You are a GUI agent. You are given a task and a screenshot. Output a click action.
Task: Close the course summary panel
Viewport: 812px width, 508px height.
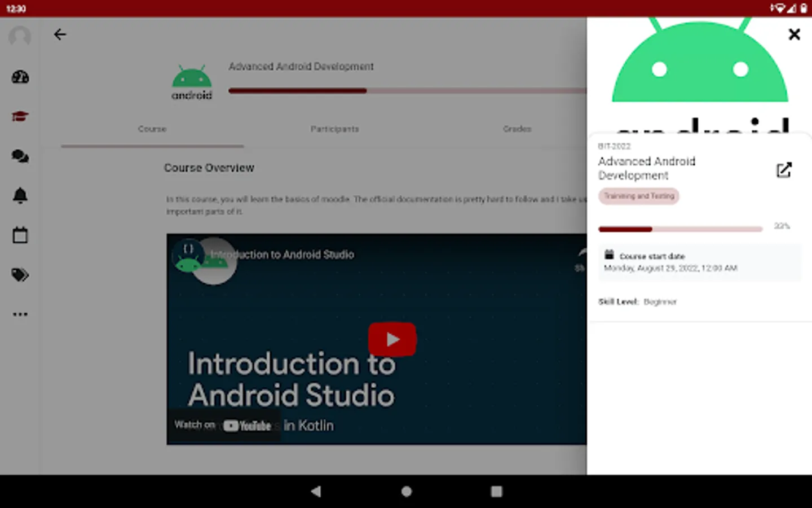click(794, 34)
